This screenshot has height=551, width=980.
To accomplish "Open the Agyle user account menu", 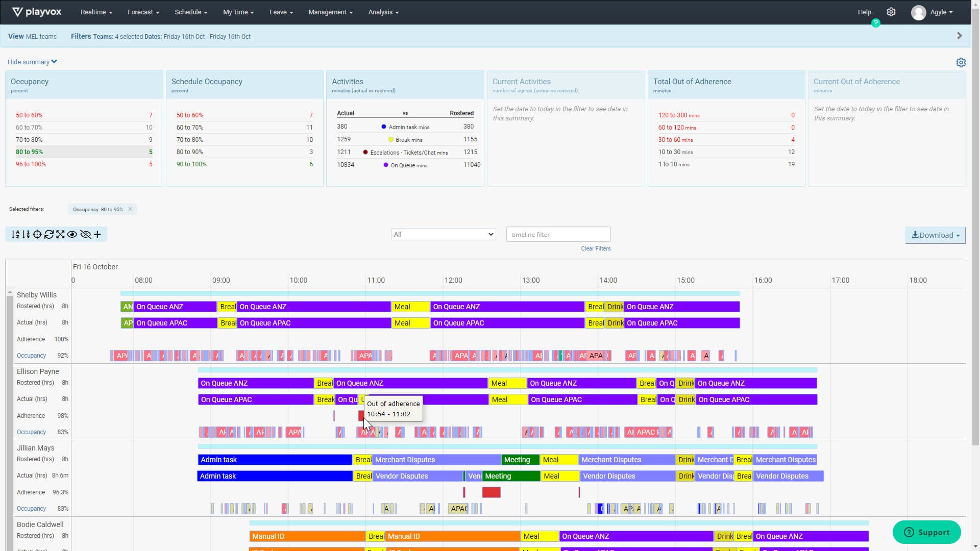I will pos(939,12).
